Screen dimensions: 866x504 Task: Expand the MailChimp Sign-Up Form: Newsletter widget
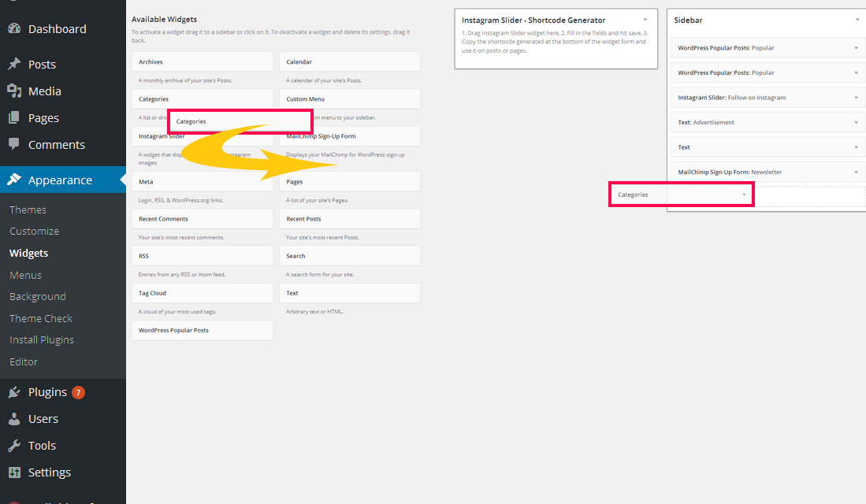coord(856,172)
